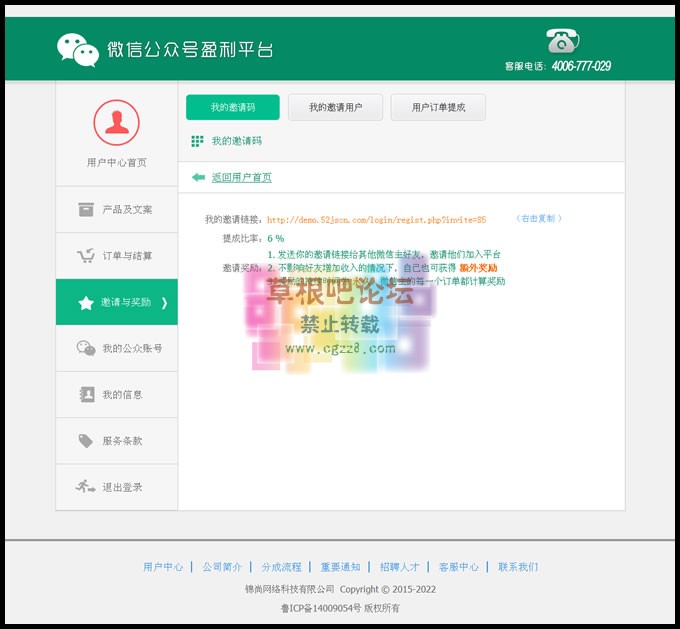The height and width of the screenshot is (629, 680).
Task: Click the 右击复制 copy hint link
Action: coord(539,218)
